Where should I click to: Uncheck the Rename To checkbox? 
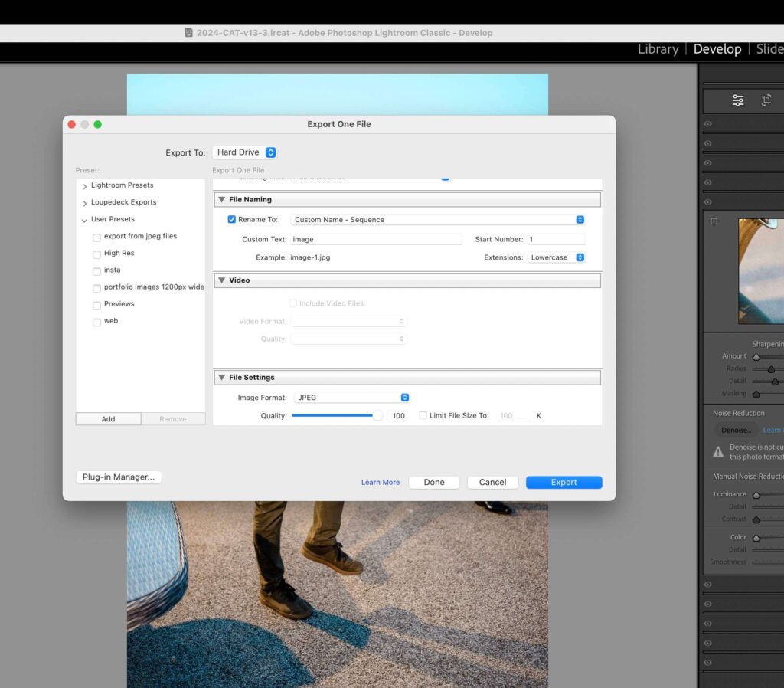click(x=231, y=219)
